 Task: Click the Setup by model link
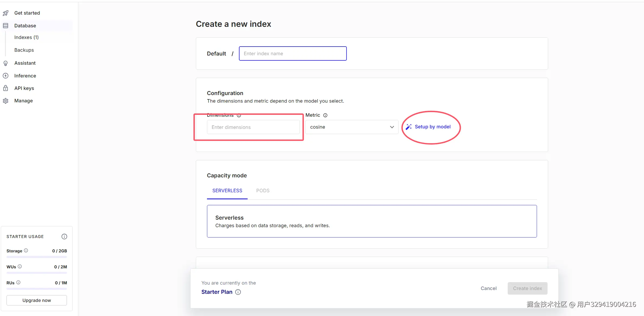[x=432, y=127]
